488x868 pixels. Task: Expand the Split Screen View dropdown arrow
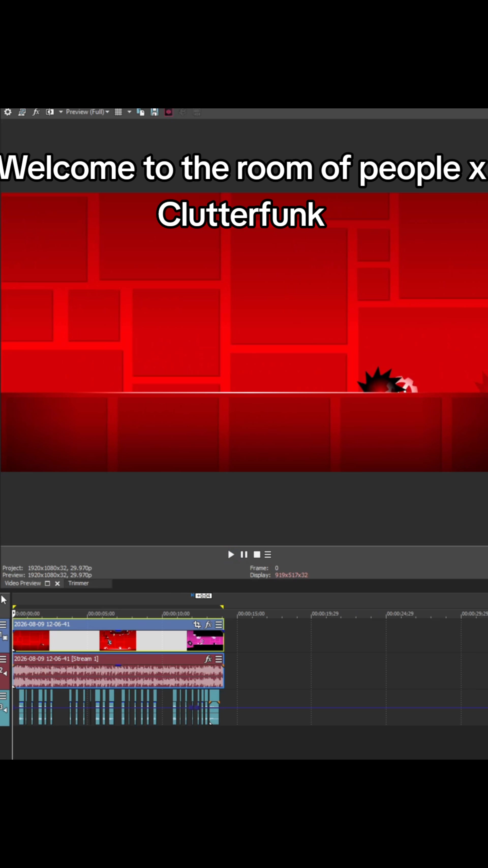click(x=61, y=112)
